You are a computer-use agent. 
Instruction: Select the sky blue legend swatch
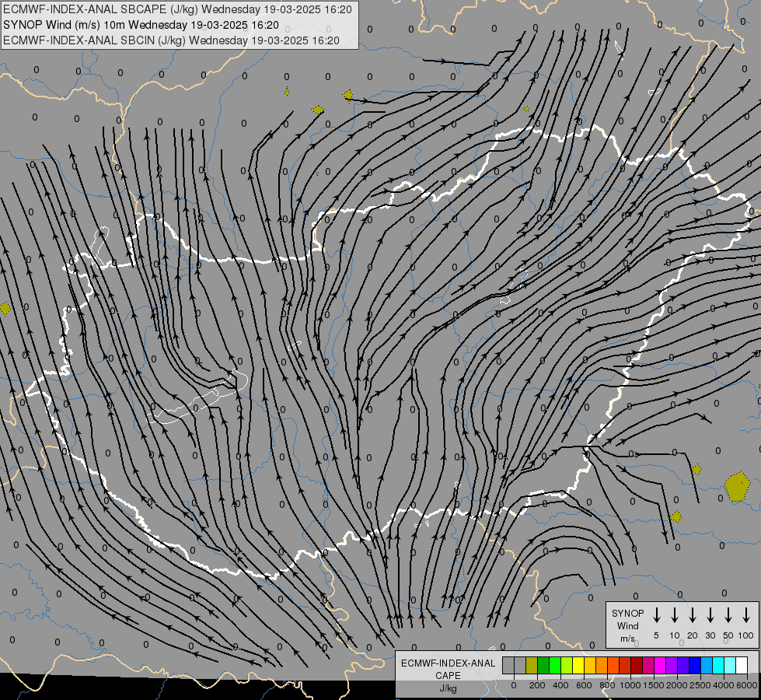click(706, 665)
